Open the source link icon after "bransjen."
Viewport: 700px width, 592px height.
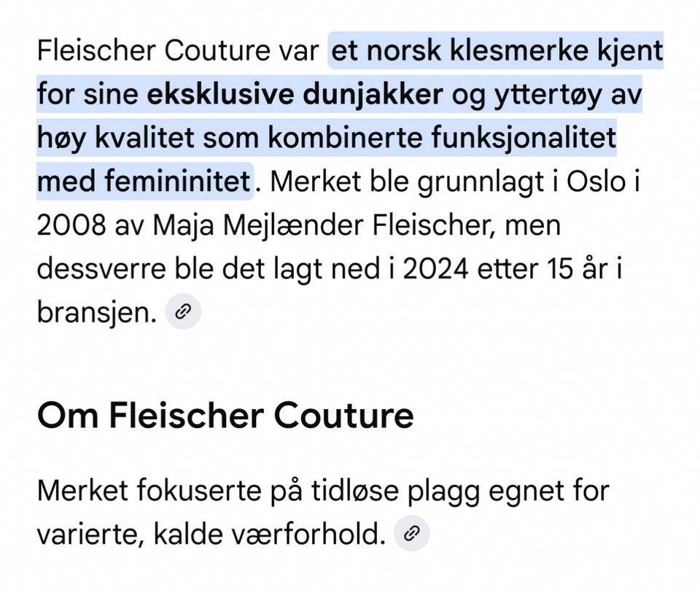[x=183, y=311]
